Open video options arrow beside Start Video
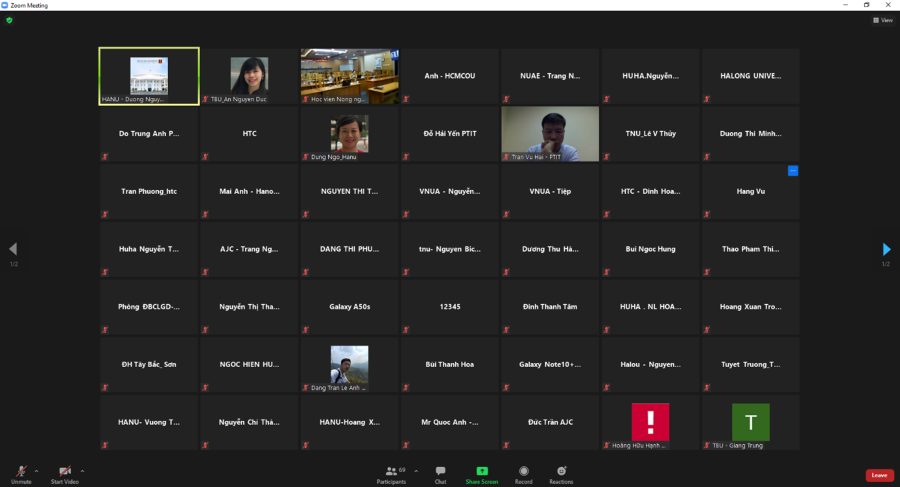900x487 pixels. point(82,471)
